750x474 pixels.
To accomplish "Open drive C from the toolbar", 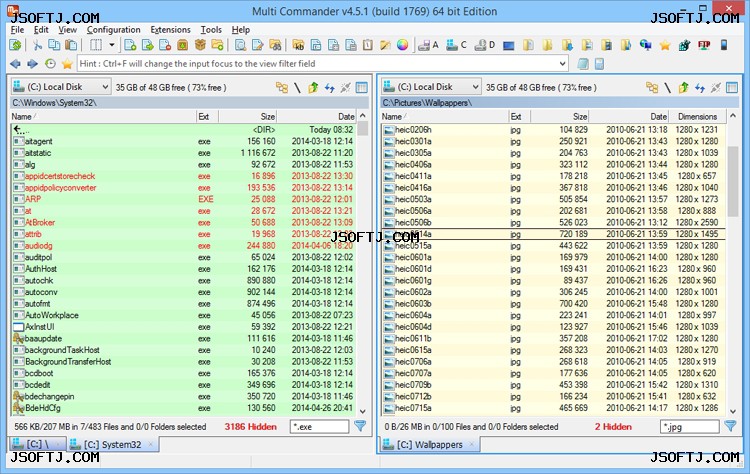I will (x=456, y=45).
